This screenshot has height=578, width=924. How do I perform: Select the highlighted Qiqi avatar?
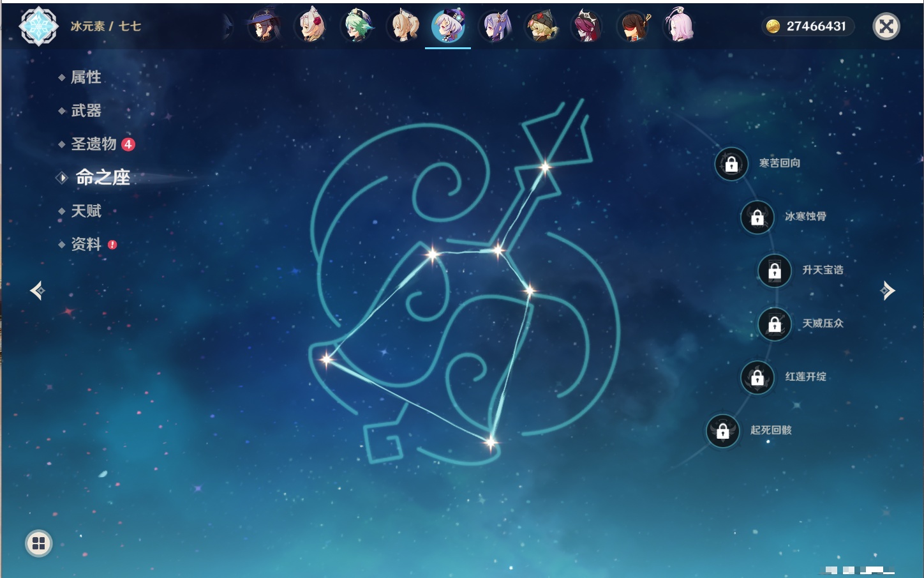[449, 26]
